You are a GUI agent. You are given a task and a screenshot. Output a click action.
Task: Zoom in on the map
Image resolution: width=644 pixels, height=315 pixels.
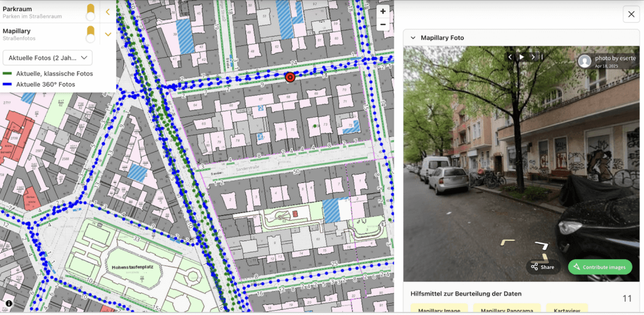[x=383, y=11]
